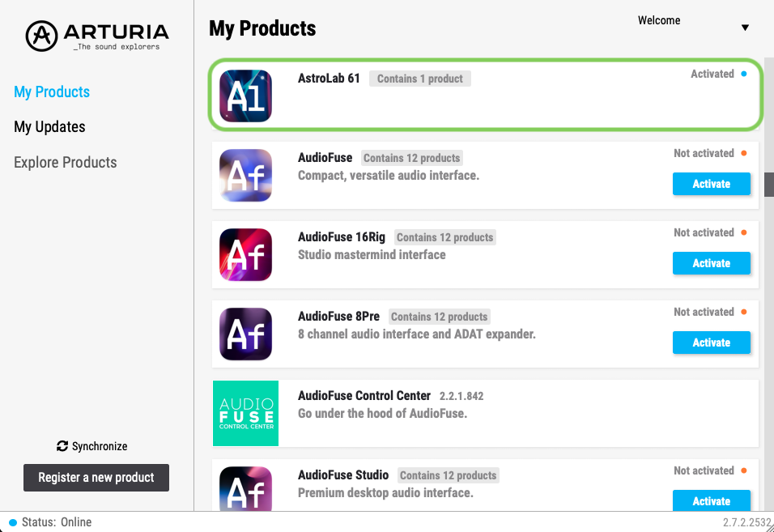Click version number 2.2.1.842
Image resolution: width=774 pixels, height=532 pixels.
click(x=461, y=396)
